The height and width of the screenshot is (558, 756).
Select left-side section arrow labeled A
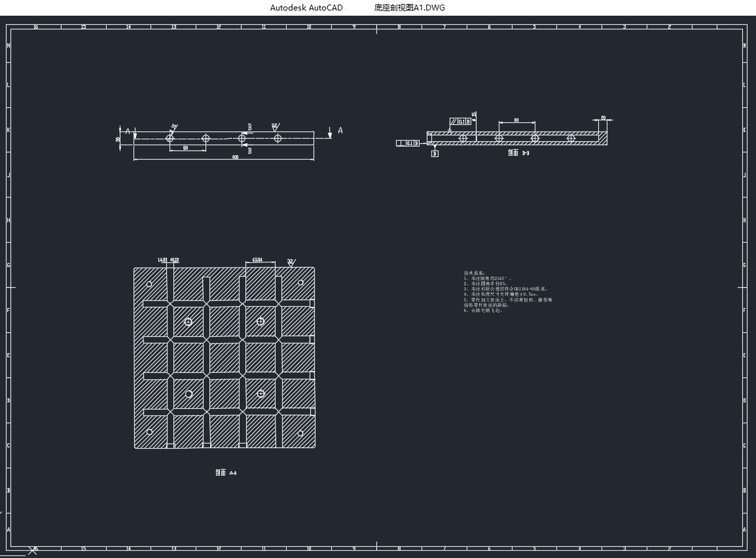click(x=128, y=131)
